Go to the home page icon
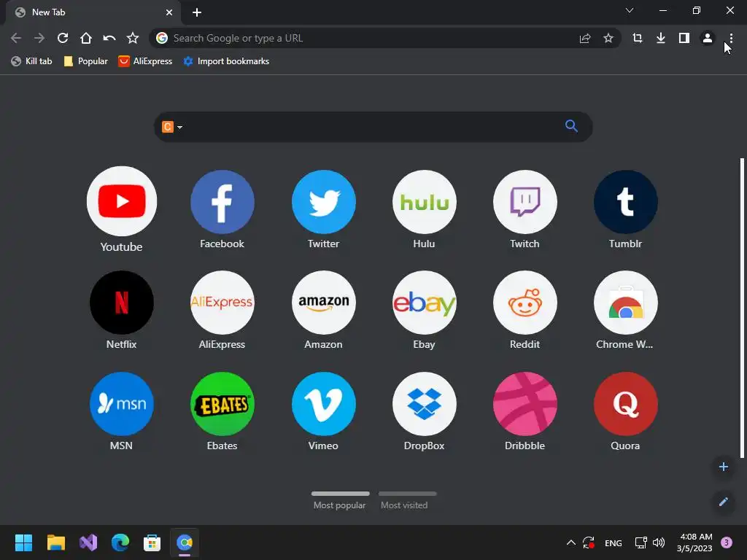The height and width of the screenshot is (560, 747). (x=86, y=38)
